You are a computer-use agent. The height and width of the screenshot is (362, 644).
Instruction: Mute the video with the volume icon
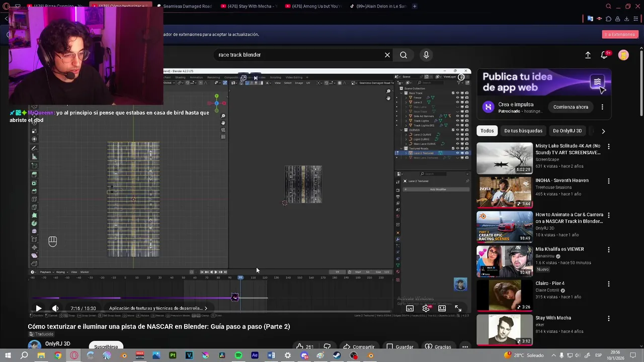[x=55, y=308]
